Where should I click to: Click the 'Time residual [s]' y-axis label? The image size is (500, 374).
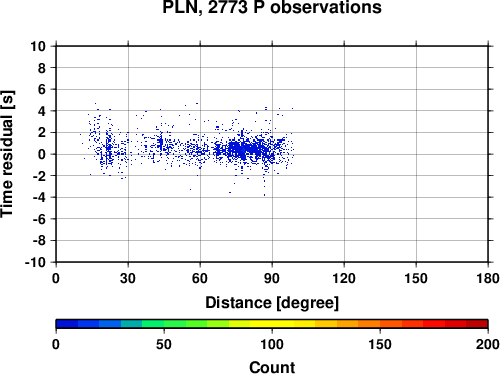7,154
